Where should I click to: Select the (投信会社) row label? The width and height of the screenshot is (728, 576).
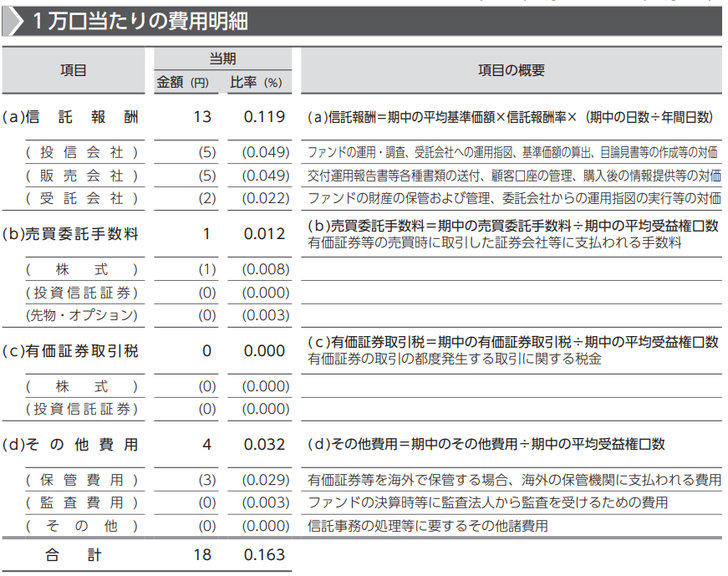(82, 152)
